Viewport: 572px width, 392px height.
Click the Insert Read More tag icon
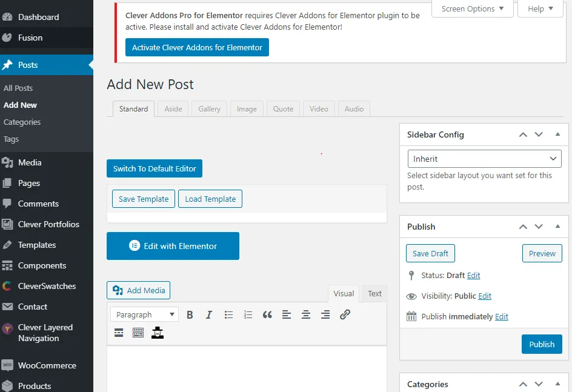coord(119,333)
